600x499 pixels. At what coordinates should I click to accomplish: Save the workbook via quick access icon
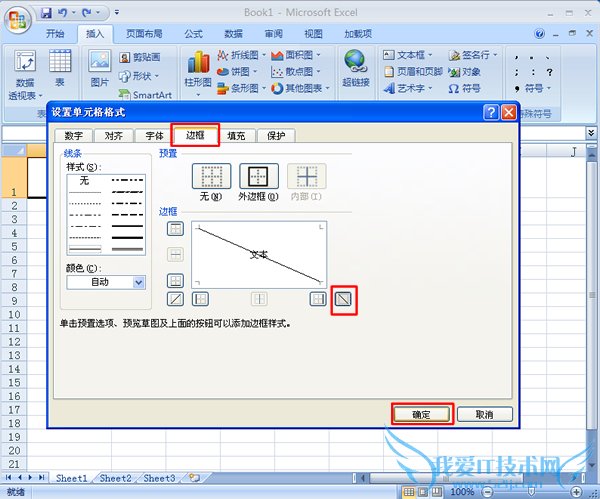pyautogui.click(x=47, y=13)
